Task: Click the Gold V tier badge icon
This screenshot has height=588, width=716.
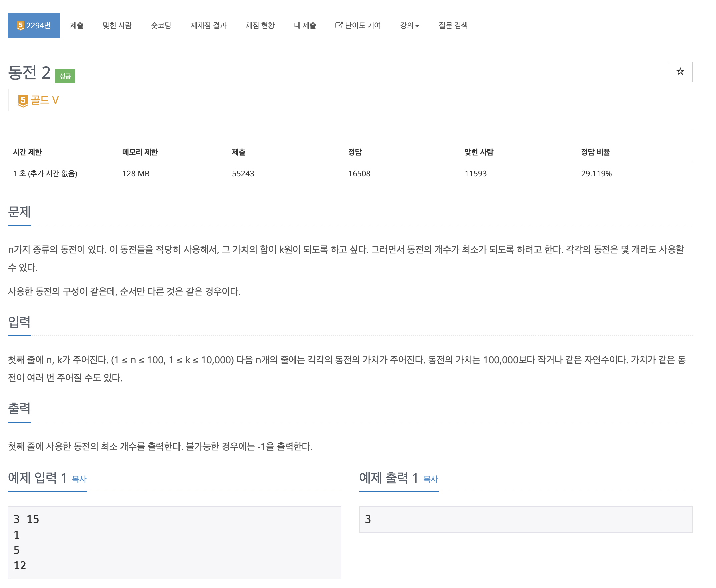Action: [x=23, y=100]
